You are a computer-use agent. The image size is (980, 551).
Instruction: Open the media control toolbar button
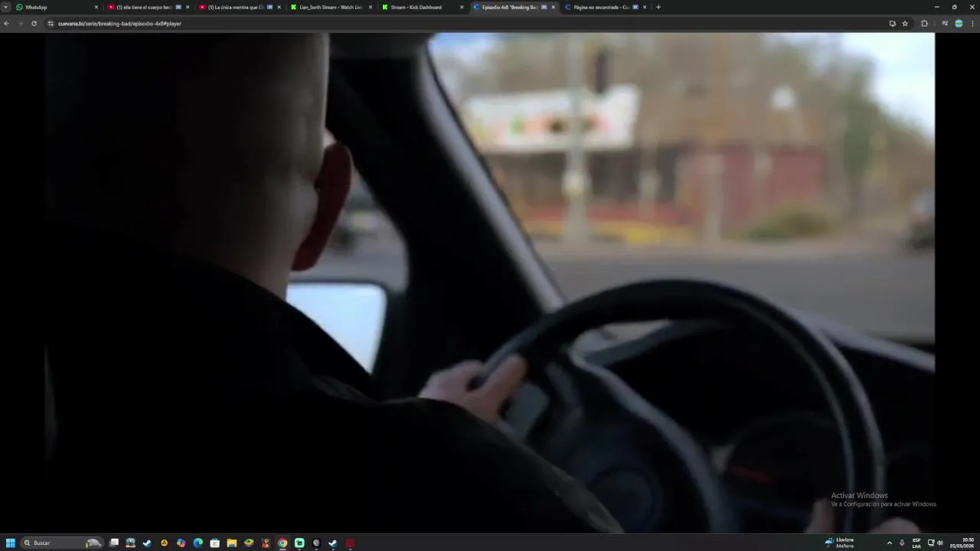click(x=946, y=24)
